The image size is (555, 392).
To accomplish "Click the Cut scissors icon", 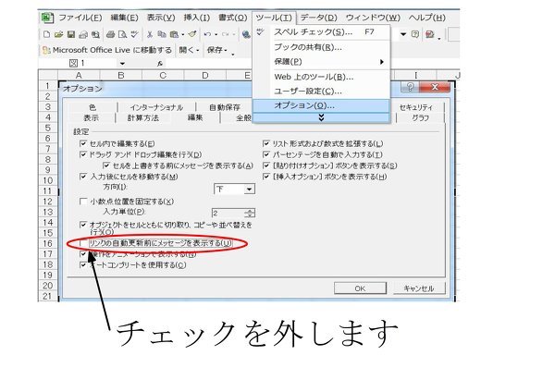I will click(151, 33).
